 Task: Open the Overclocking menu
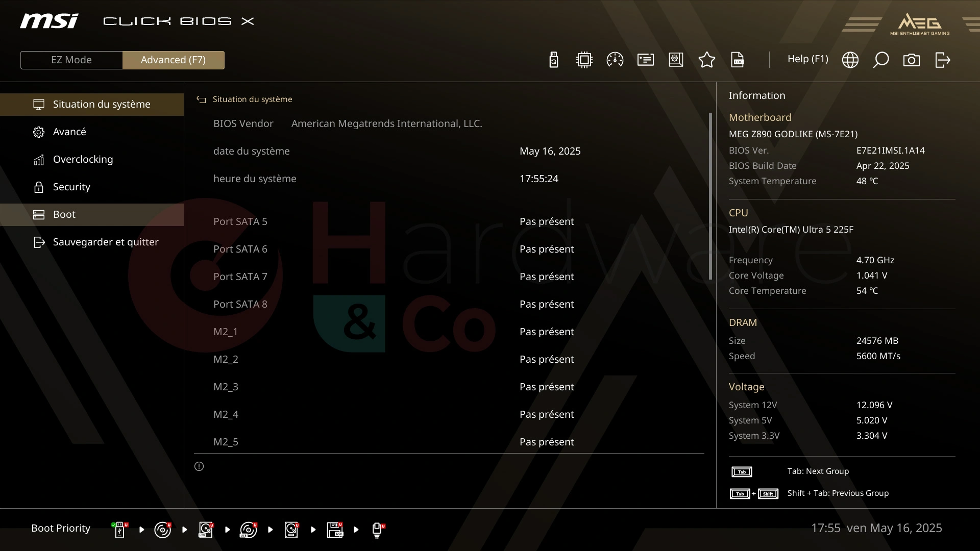click(92, 159)
